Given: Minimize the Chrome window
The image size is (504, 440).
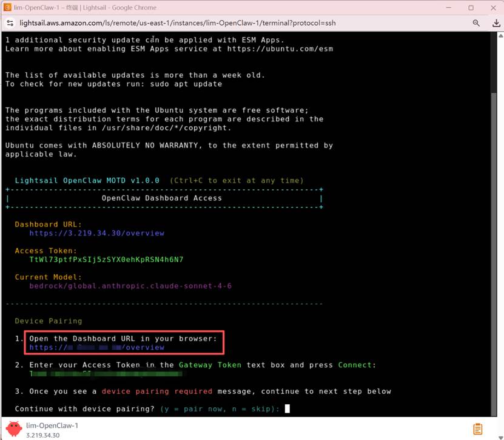Looking at the screenshot, I should (x=449, y=7).
